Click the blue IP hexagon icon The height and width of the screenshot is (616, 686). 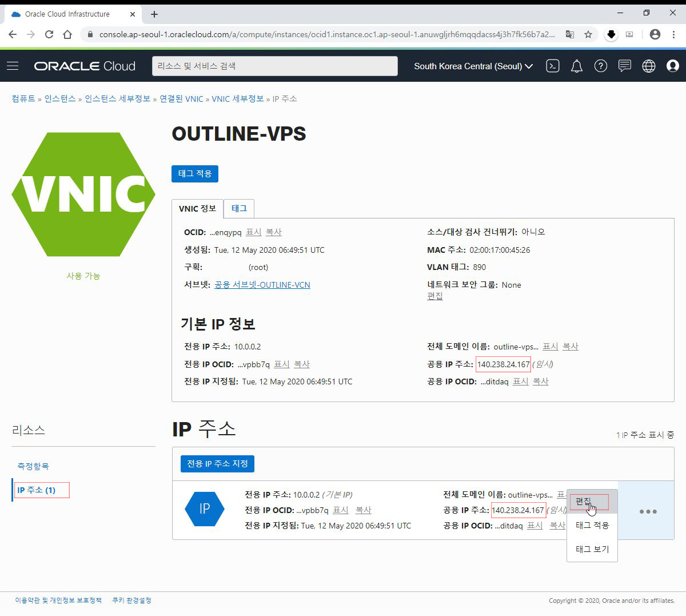[x=205, y=508]
